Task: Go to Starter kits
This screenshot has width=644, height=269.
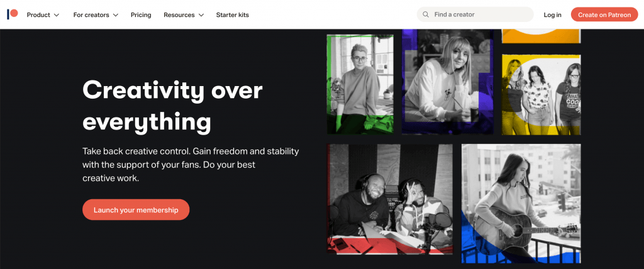Action: tap(233, 15)
